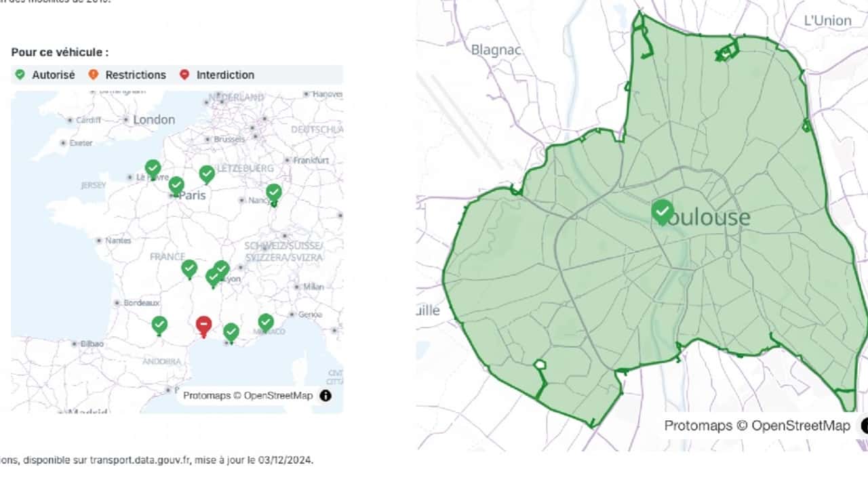The image size is (868, 488).
Task: Click the OpenStreetMap attribution on the France map
Action: click(279, 395)
